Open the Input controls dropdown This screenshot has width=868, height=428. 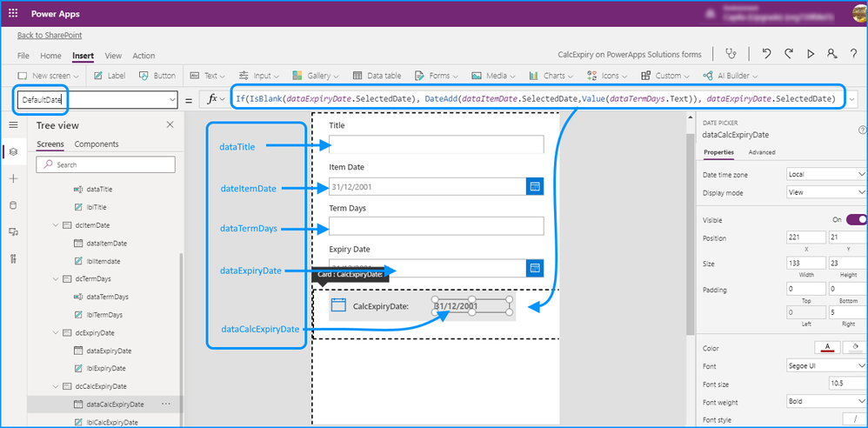point(259,76)
